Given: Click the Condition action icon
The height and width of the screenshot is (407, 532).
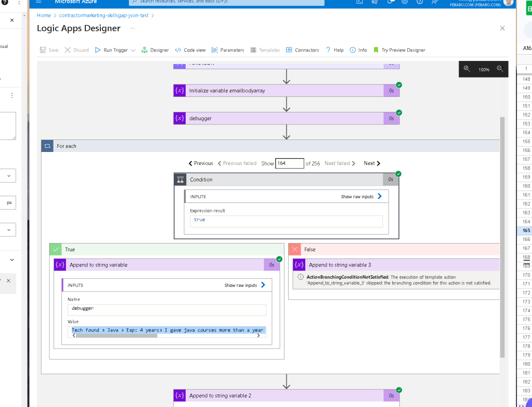Looking at the screenshot, I should pos(180,180).
